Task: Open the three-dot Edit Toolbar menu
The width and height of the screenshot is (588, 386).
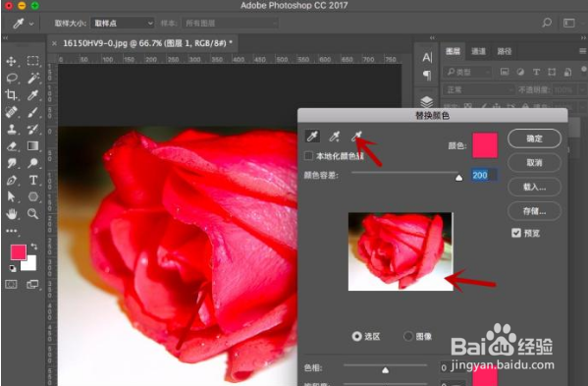Action: pos(11,231)
